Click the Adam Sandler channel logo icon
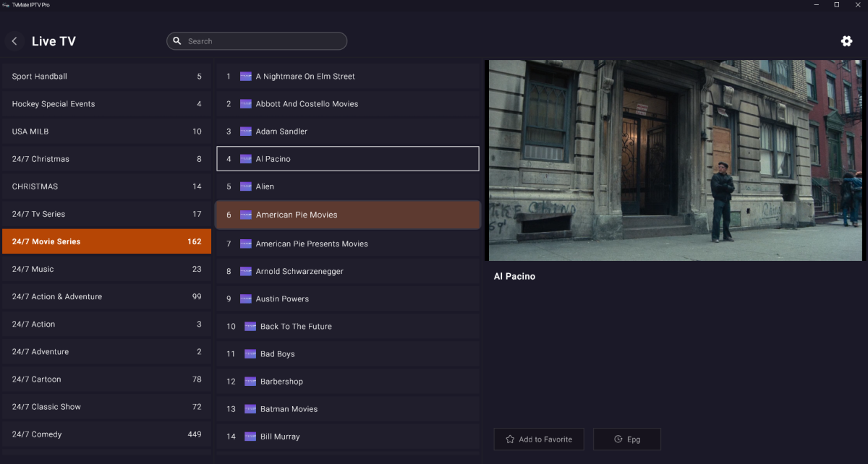The width and height of the screenshot is (868, 464). click(x=246, y=132)
